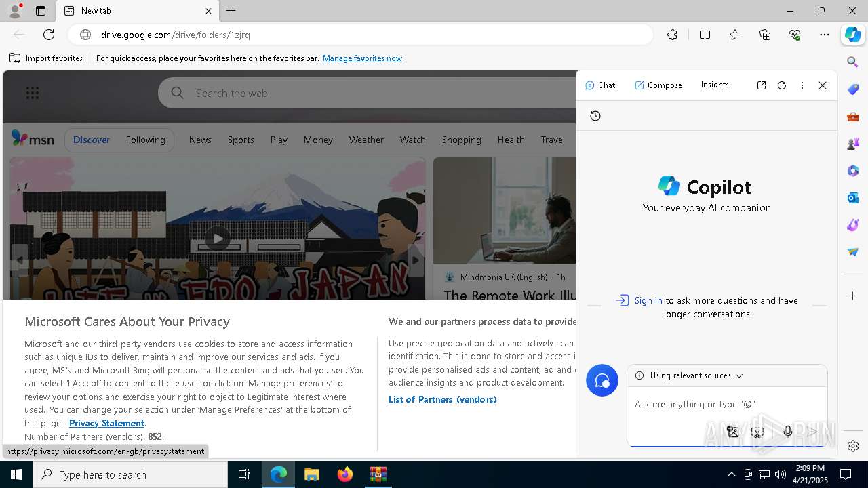
Task: Open Manage favorites now link
Action: pos(362,58)
